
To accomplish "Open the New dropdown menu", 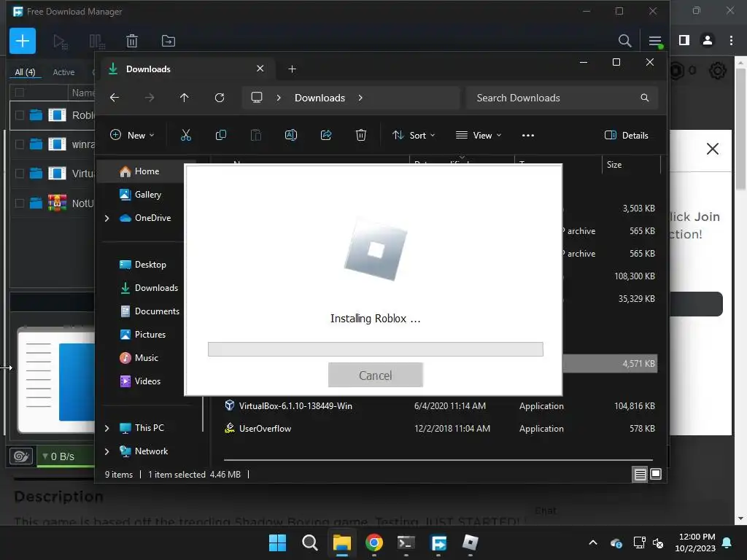I will pos(132,135).
